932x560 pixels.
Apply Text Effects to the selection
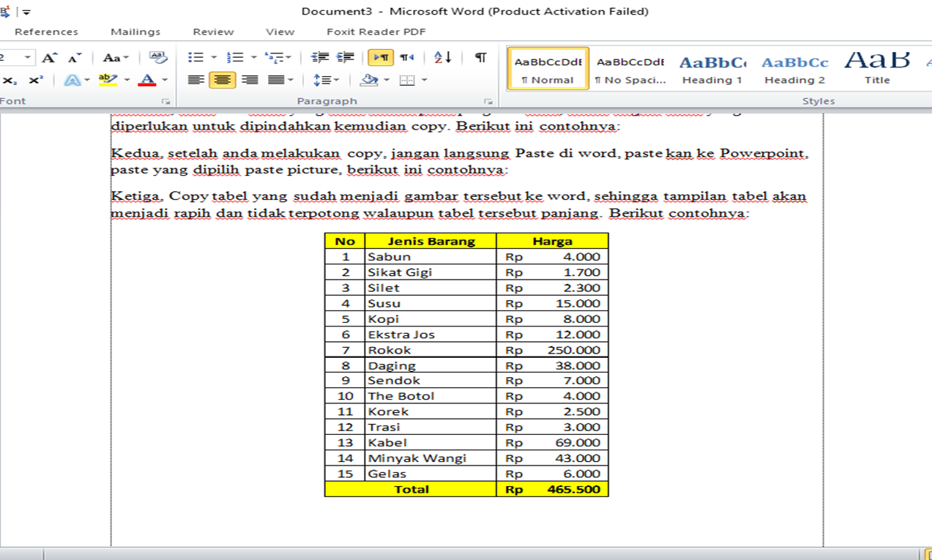[72, 80]
